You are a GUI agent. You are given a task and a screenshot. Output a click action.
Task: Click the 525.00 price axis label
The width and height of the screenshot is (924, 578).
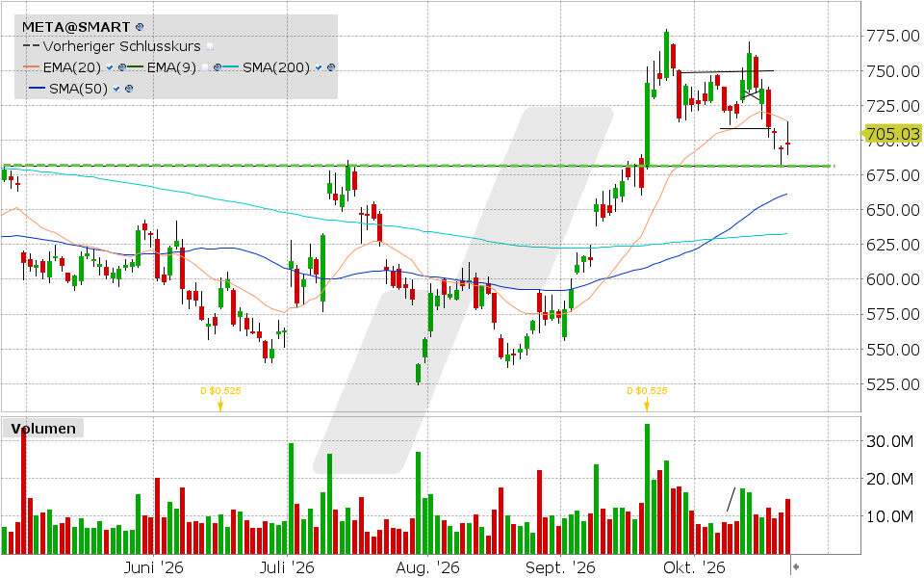(893, 384)
